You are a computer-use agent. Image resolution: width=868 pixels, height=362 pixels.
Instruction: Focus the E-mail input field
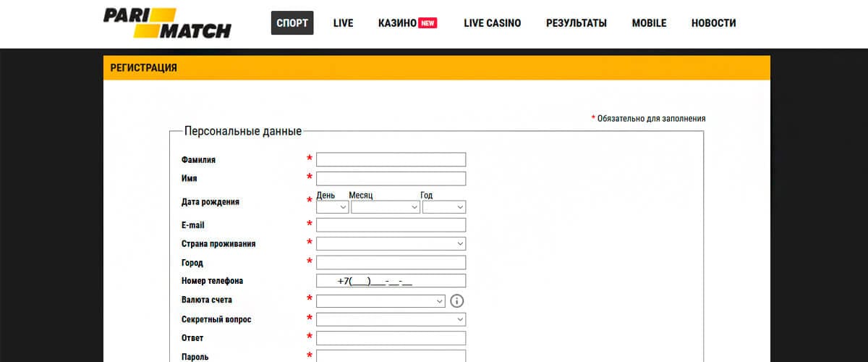click(x=391, y=225)
